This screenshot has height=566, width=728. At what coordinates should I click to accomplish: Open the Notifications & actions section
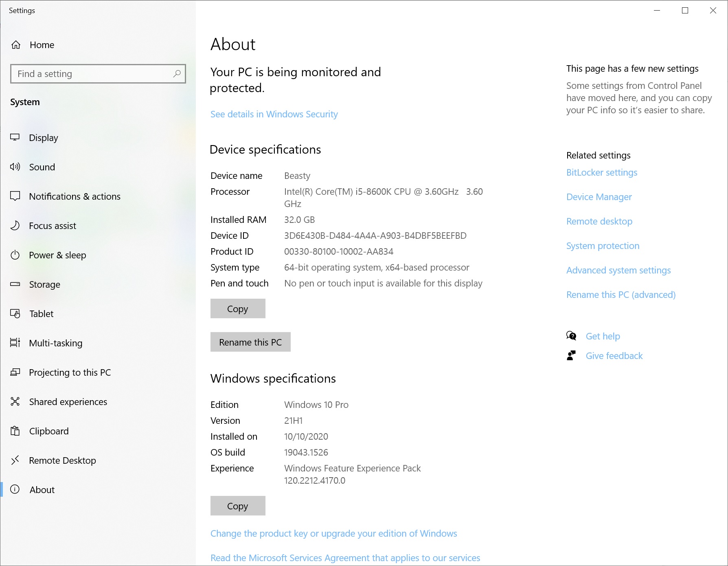75,196
